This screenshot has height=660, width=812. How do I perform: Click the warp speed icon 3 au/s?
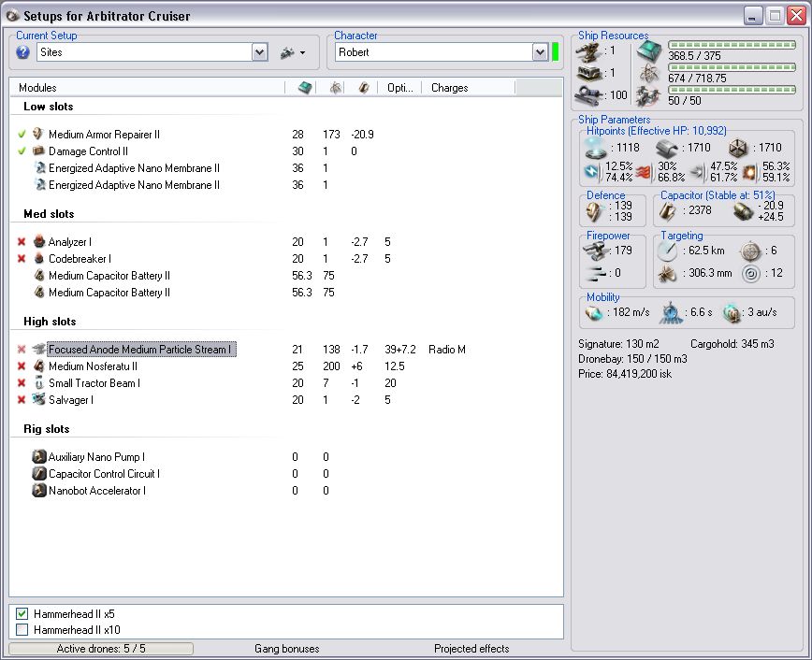point(732,312)
